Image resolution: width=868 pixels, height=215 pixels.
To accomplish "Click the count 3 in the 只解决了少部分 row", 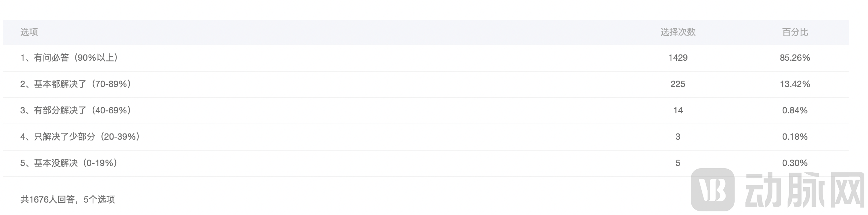I will point(678,137).
